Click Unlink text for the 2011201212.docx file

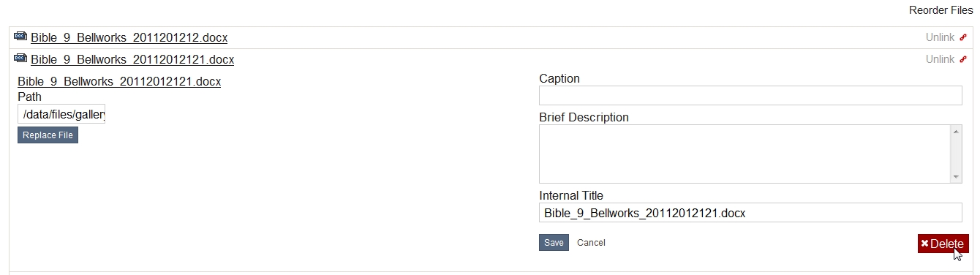point(940,38)
